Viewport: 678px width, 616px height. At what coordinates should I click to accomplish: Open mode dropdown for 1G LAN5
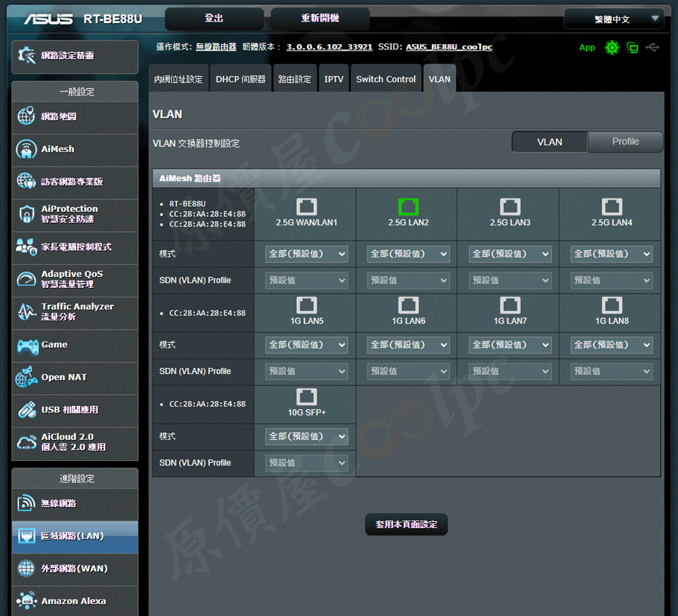tap(306, 345)
